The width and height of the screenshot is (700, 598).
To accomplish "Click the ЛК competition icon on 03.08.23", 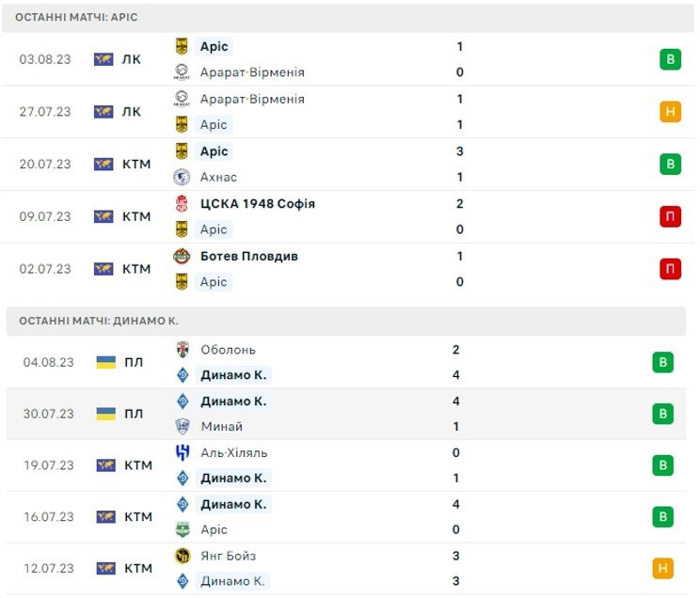I will click(x=103, y=59).
